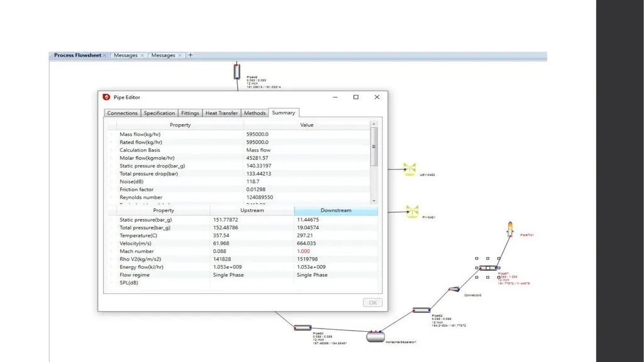
Task: Click the Pipe Editor red logo icon
Action: pos(106,97)
